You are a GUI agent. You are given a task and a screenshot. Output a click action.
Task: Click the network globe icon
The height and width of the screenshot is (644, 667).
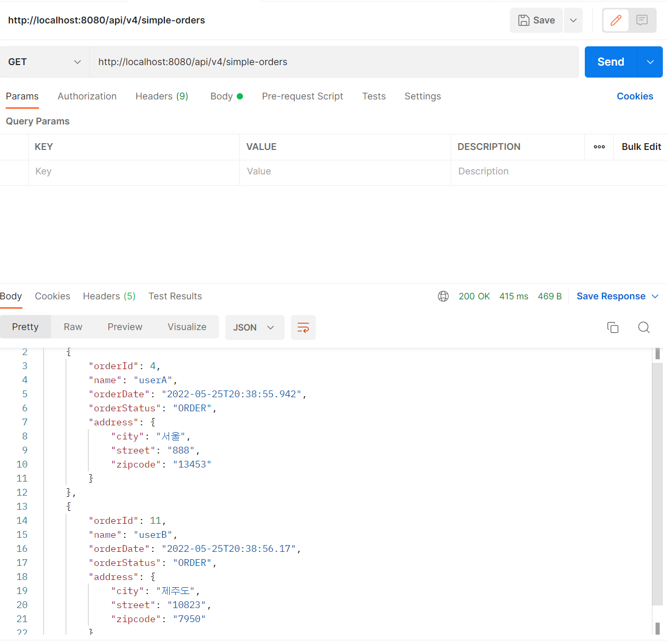click(443, 296)
